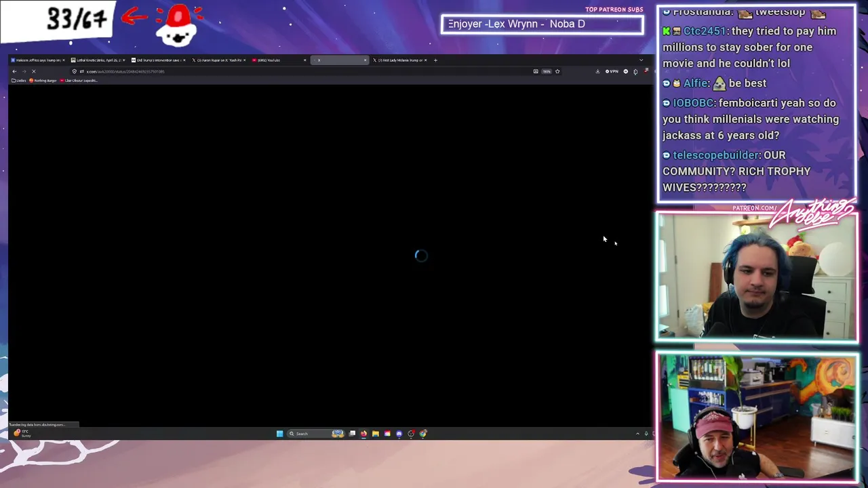Image resolution: width=868 pixels, height=488 pixels.
Task: Open the red extension with badge
Action: (x=646, y=70)
